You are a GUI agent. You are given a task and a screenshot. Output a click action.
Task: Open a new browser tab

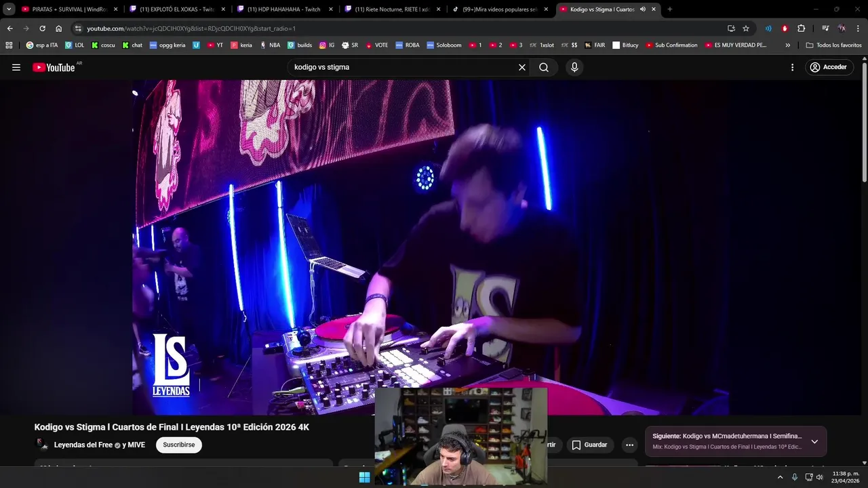(x=670, y=9)
